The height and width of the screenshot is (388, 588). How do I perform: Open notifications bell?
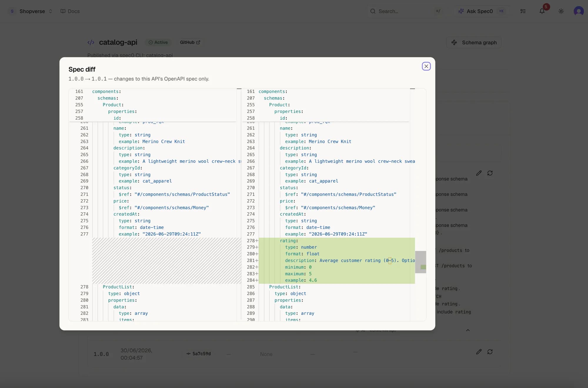click(542, 11)
